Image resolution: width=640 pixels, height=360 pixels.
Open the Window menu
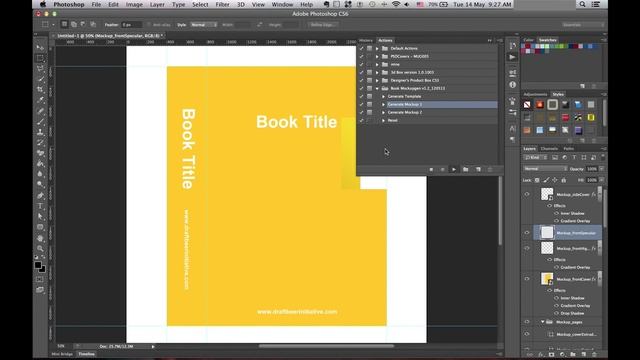tap(282, 4)
